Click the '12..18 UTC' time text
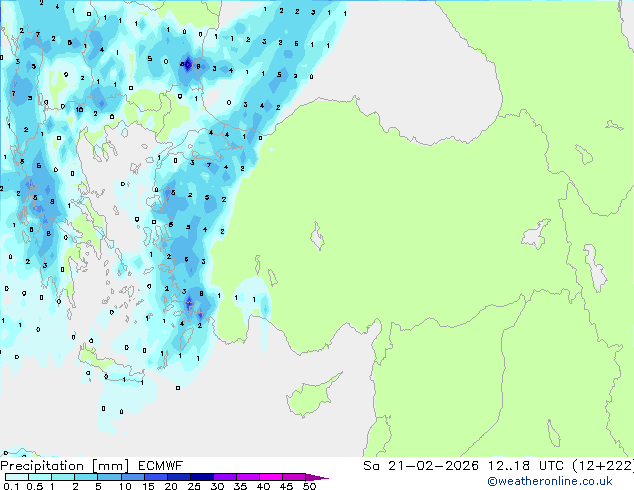634x490 pixels. (525, 466)
